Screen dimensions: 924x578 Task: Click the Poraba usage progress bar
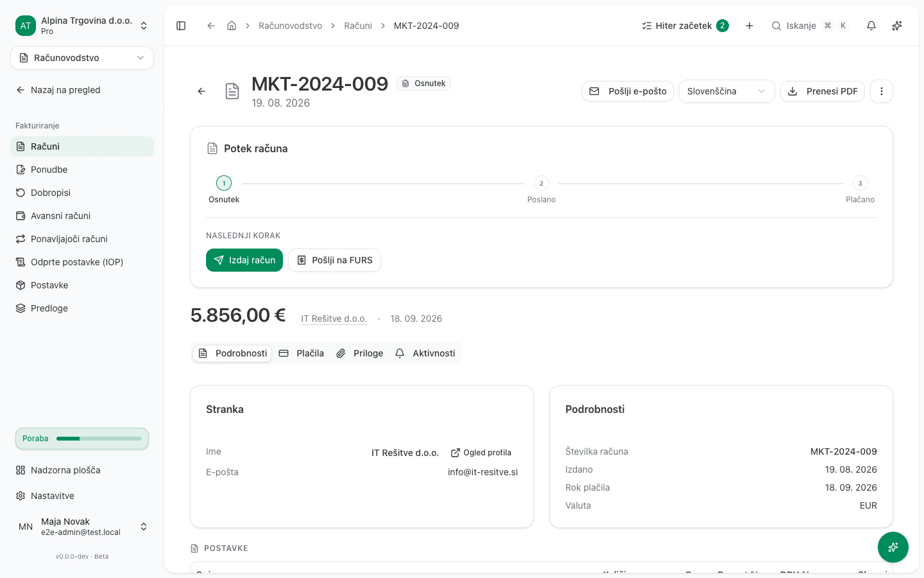pos(82,439)
